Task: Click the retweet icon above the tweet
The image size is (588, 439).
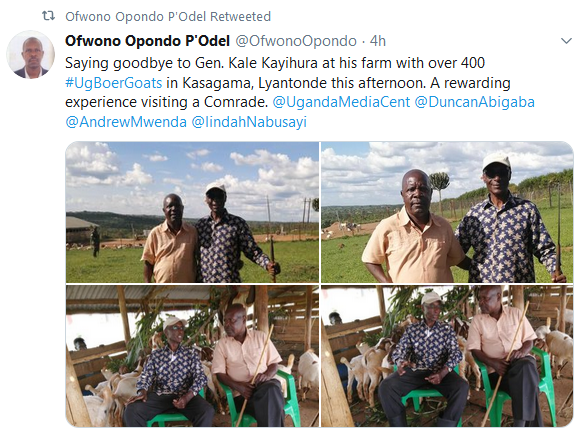Action: pos(48,16)
